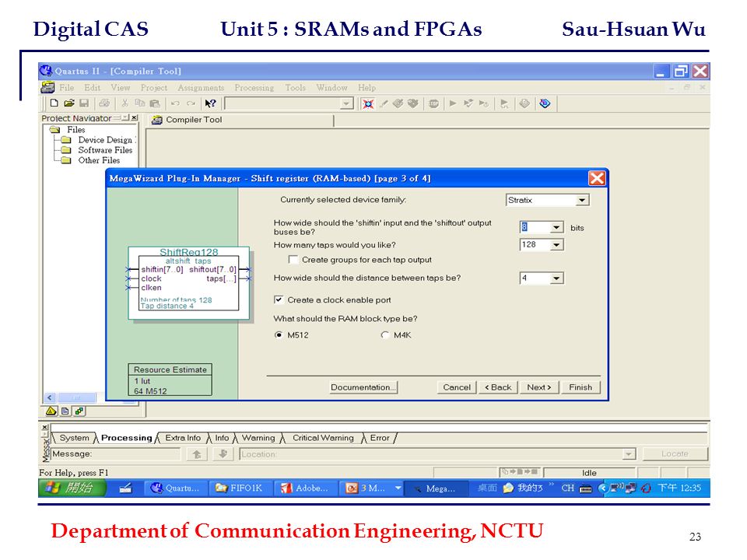Image resolution: width=747 pixels, height=560 pixels.
Task: Click the context Help arrow icon
Action: [x=210, y=103]
